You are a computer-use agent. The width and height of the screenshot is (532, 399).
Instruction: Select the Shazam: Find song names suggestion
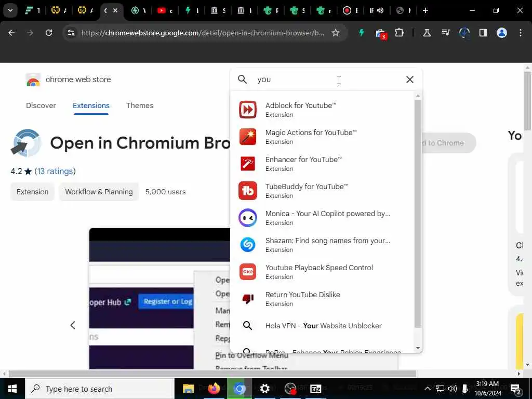323,245
